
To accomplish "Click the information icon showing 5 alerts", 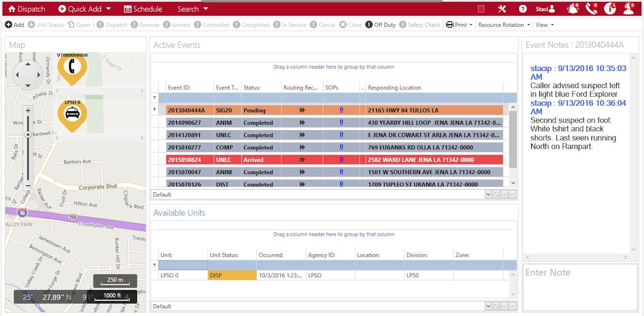I will tap(611, 8).
